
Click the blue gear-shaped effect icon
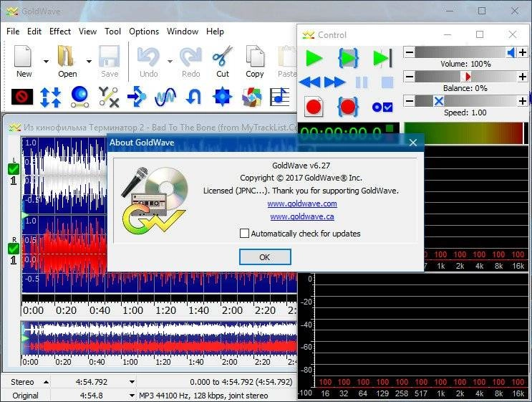coord(222,97)
